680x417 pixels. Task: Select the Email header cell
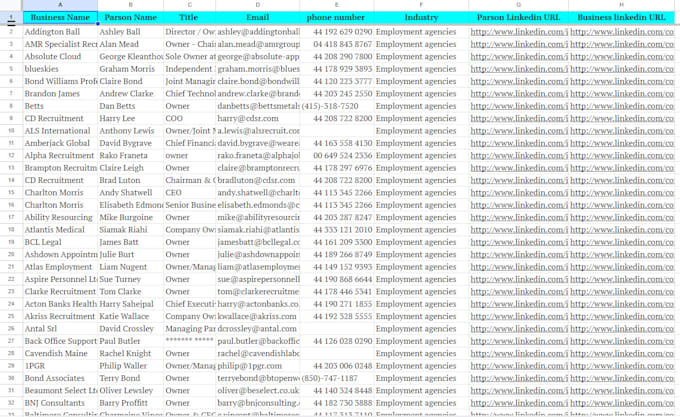[258, 18]
